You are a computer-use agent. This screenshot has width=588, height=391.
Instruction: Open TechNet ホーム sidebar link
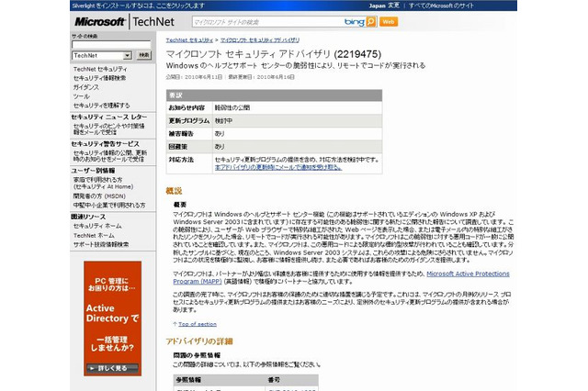click(x=94, y=235)
